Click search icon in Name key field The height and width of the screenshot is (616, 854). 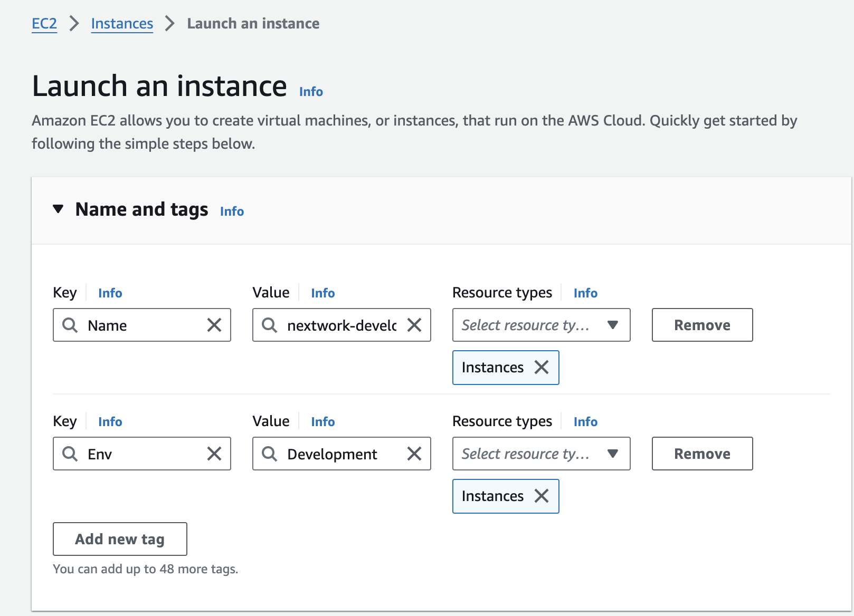70,325
